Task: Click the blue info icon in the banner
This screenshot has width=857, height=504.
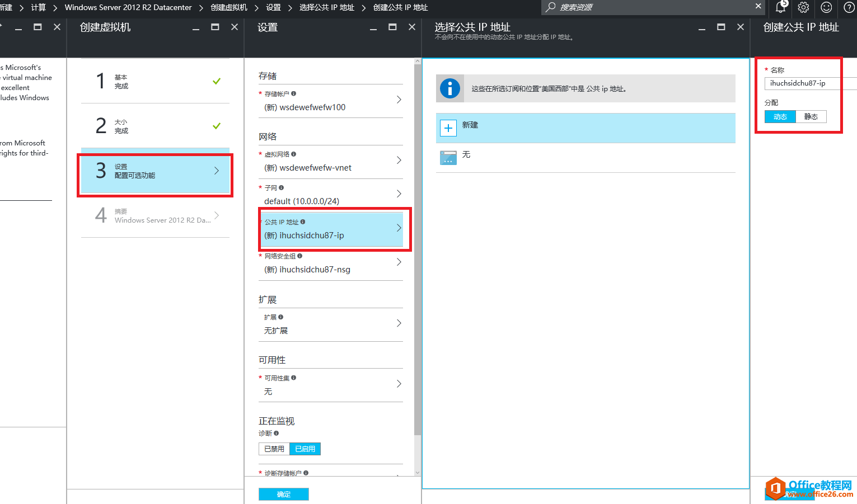Action: coord(450,88)
